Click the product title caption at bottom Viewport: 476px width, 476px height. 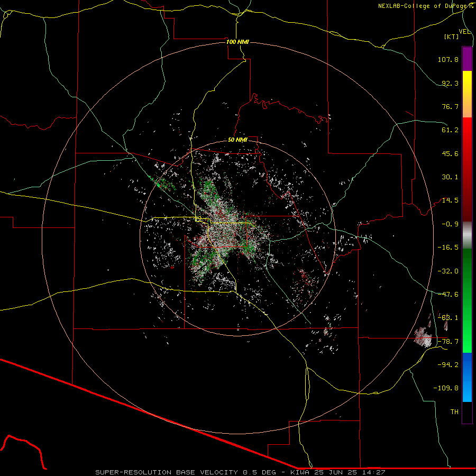coord(240,472)
